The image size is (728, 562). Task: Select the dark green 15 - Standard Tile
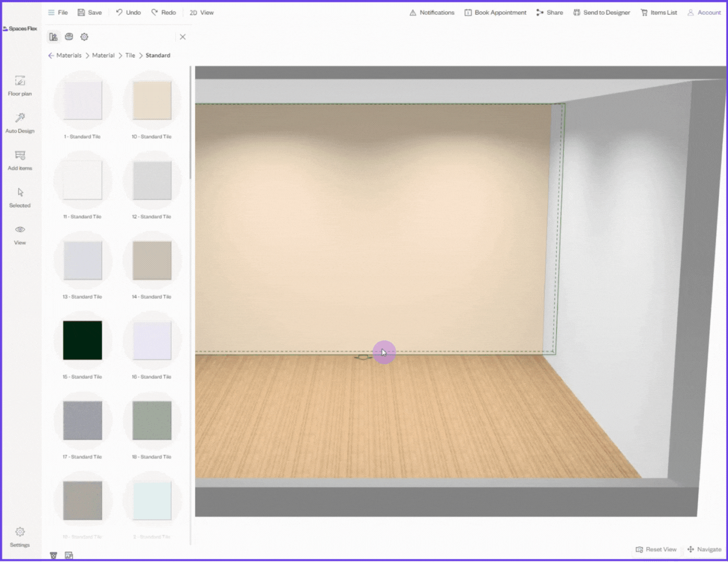click(x=82, y=340)
